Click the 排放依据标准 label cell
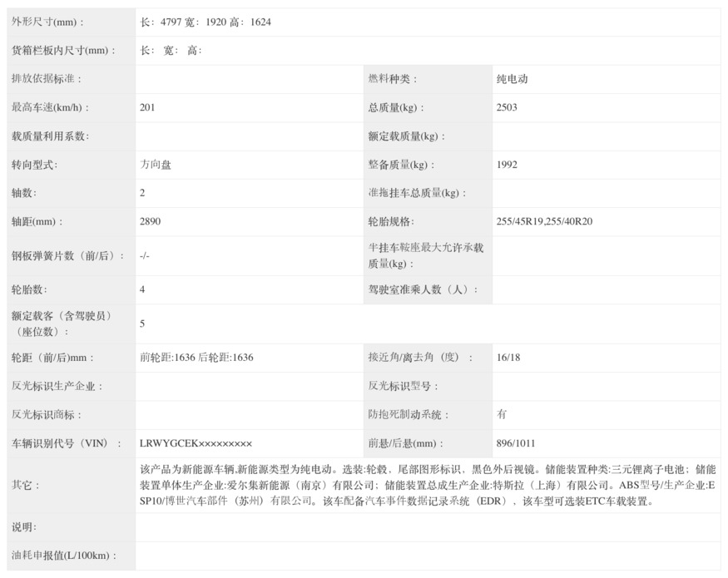 pyautogui.click(x=71, y=79)
